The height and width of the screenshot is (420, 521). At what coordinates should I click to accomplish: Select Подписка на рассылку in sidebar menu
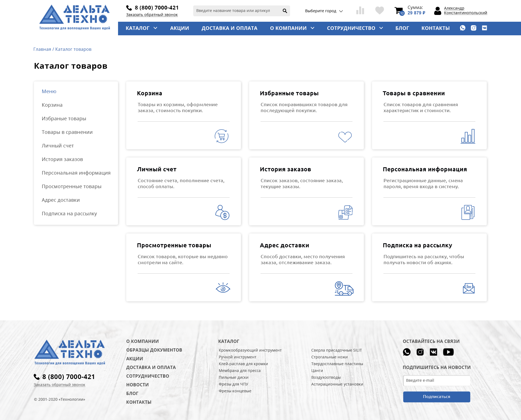click(x=69, y=214)
